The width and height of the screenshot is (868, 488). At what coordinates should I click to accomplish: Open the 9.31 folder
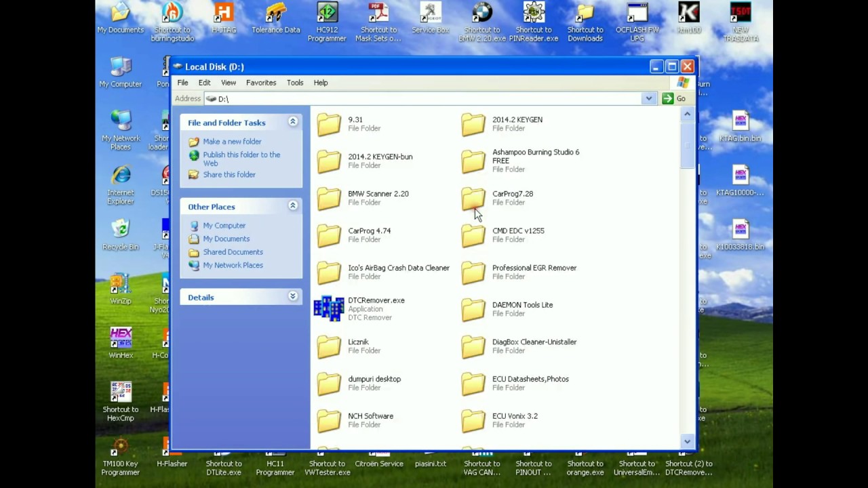[x=329, y=124]
